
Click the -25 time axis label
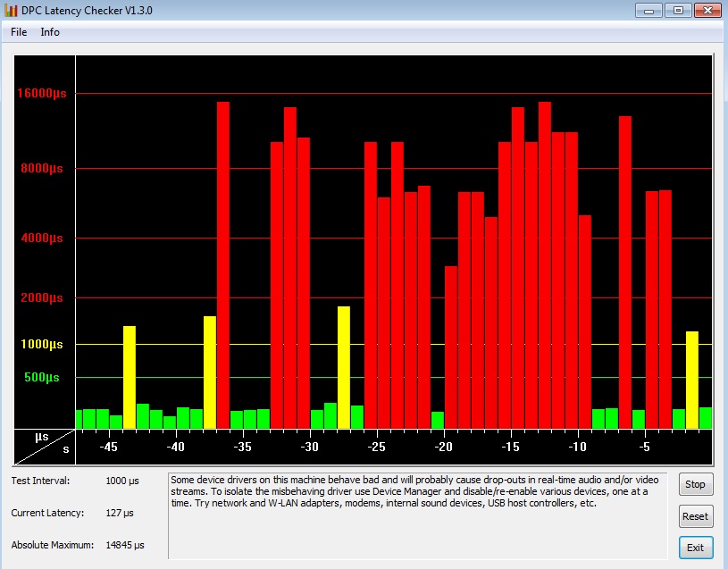point(377,447)
